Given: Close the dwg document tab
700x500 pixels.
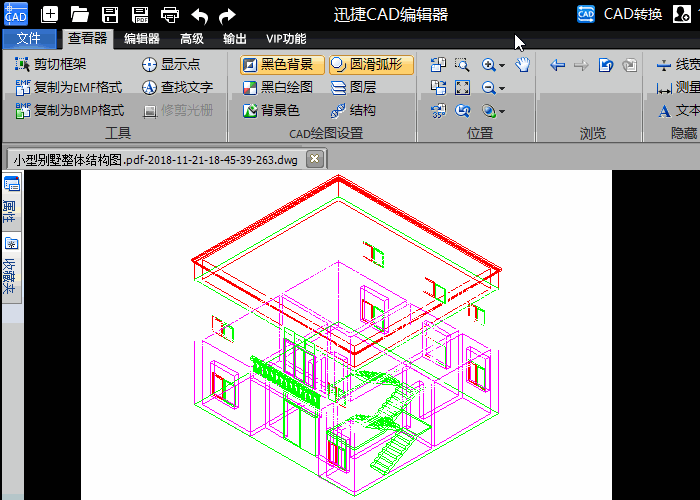Looking at the screenshot, I should click(314, 159).
